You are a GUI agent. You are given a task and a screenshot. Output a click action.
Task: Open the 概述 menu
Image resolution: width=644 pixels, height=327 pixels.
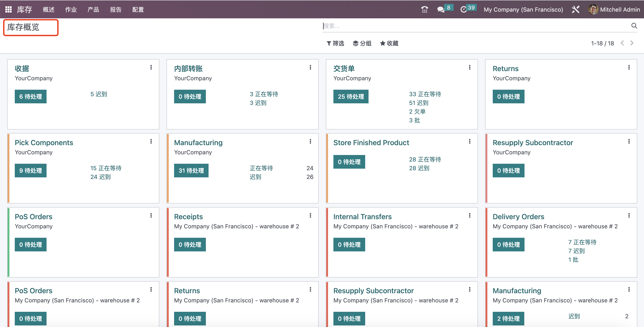pyautogui.click(x=49, y=9)
